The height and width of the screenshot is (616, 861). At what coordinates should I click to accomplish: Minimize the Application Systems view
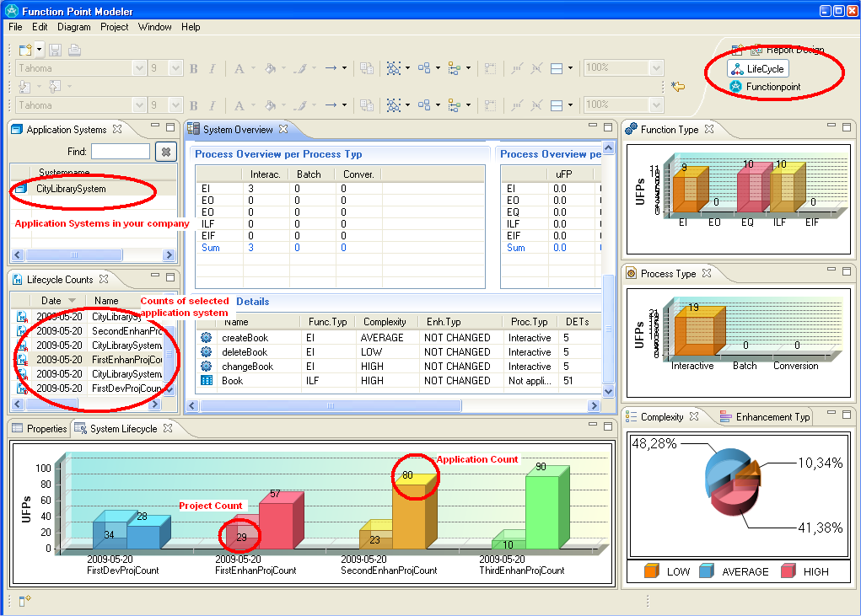155,126
